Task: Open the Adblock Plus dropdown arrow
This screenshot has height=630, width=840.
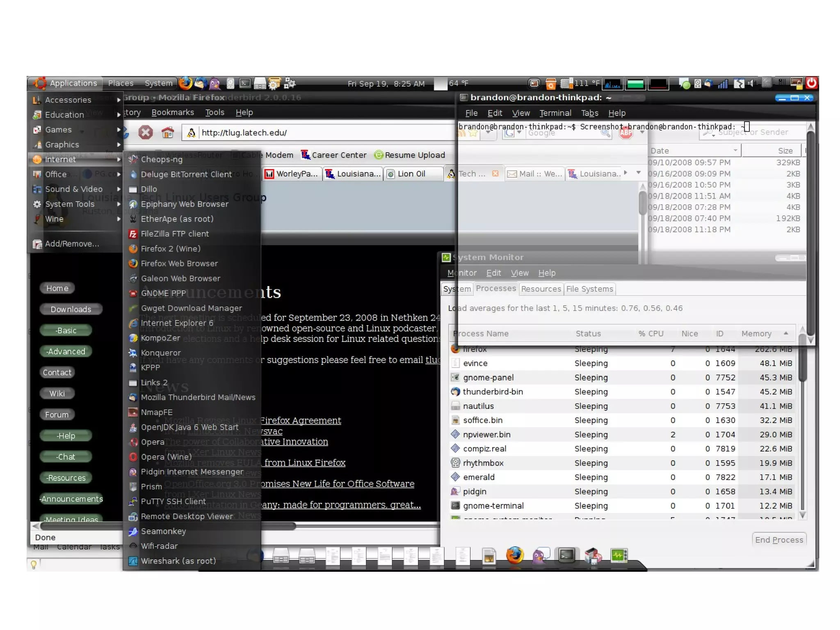Action: point(642,133)
